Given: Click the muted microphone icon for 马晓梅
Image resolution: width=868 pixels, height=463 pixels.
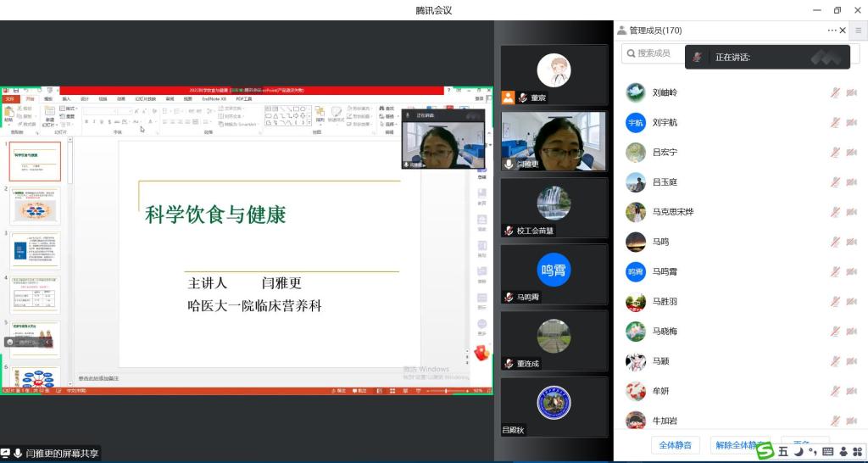Looking at the screenshot, I should [835, 332].
